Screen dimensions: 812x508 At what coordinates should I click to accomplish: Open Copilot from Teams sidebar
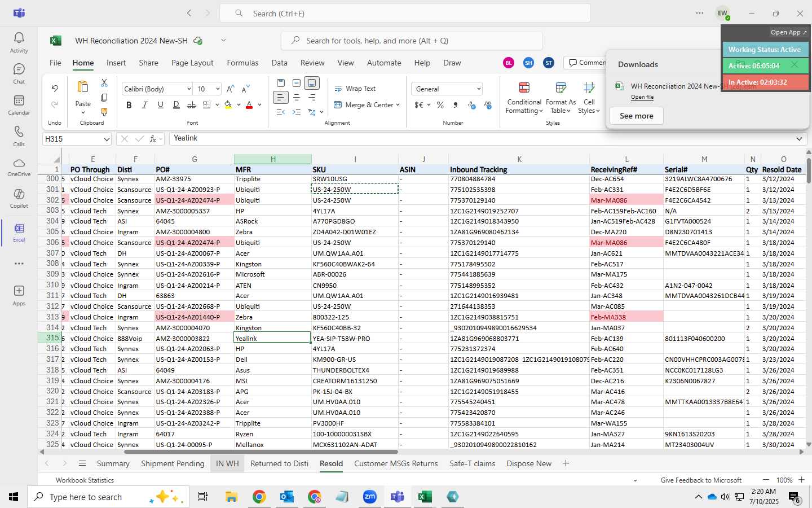coord(19,198)
